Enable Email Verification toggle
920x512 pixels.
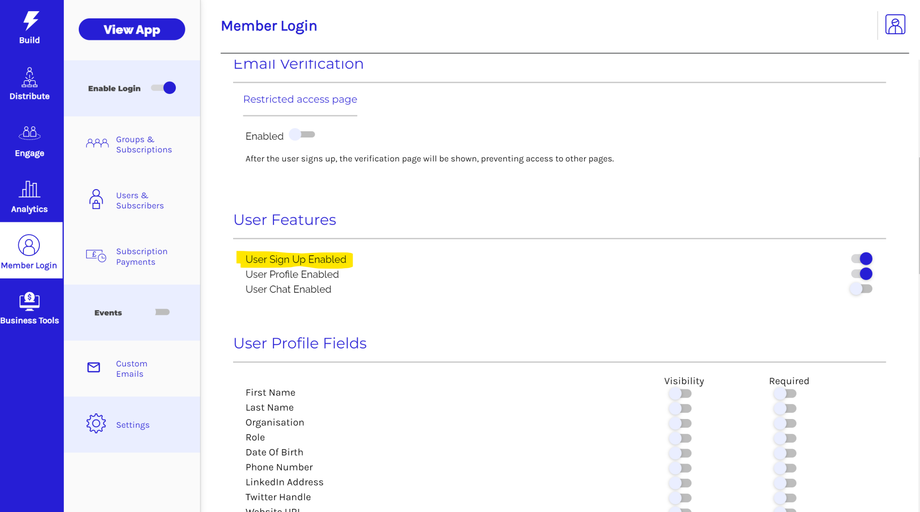point(302,135)
